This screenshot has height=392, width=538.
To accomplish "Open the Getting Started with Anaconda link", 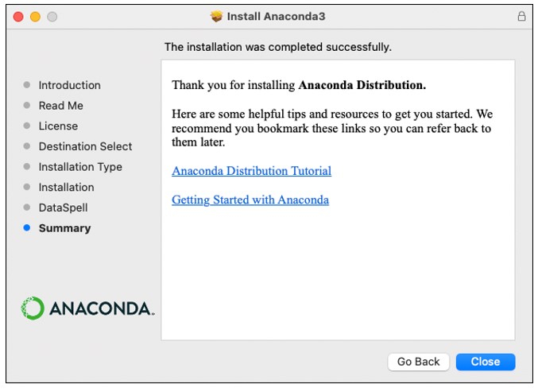I will pos(250,200).
